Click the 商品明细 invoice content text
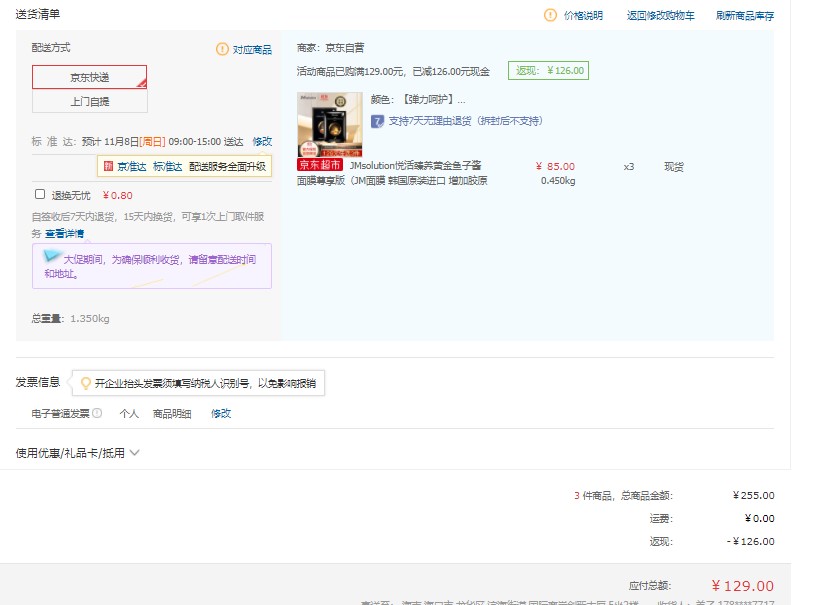This screenshot has width=839, height=605. 172,413
